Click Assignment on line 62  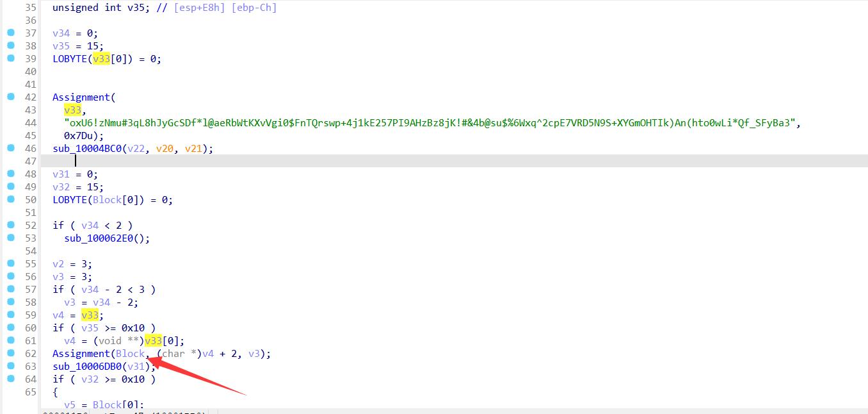coord(81,354)
